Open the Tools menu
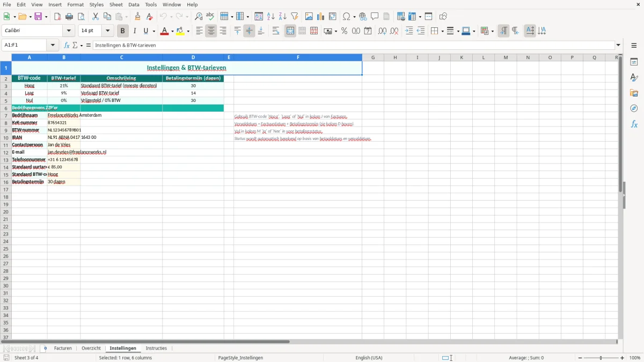Image resolution: width=644 pixels, height=362 pixels. [x=151, y=4]
